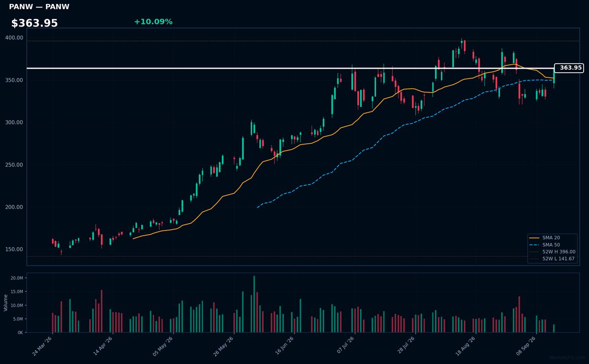Viewport: 589px width, 364px height.
Task: Click the Volume axis title
Action: tap(6, 303)
